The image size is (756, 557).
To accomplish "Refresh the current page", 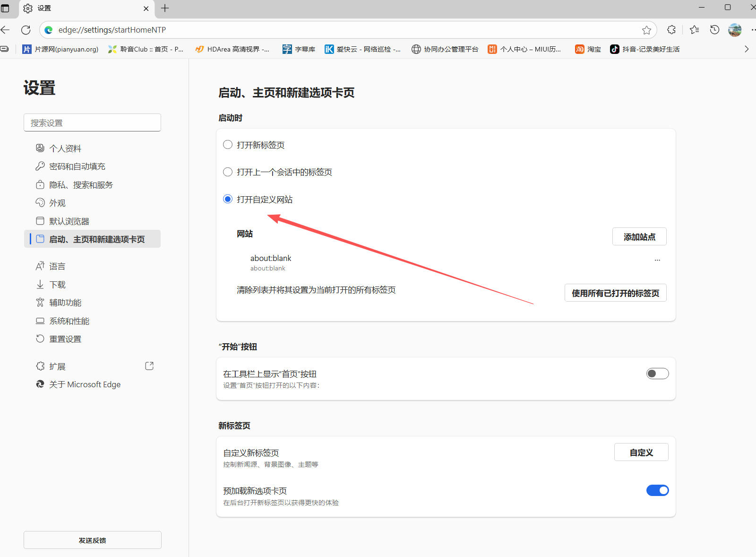I will (26, 30).
